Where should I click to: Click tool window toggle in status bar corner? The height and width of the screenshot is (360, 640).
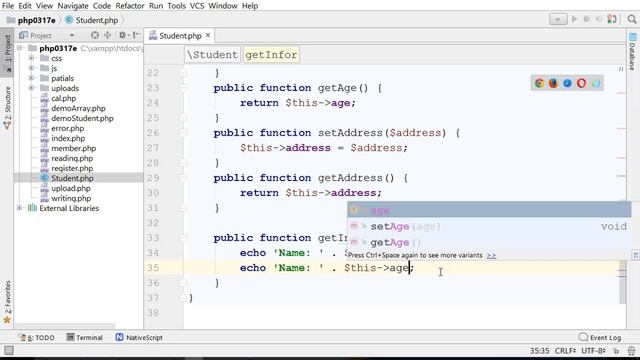pos(9,350)
